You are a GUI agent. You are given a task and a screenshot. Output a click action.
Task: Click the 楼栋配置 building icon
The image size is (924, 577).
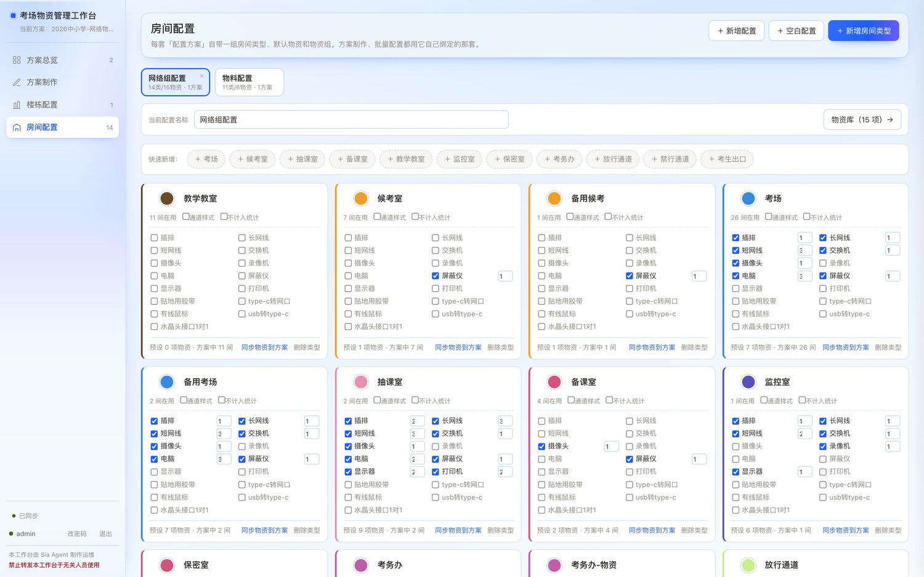(17, 105)
